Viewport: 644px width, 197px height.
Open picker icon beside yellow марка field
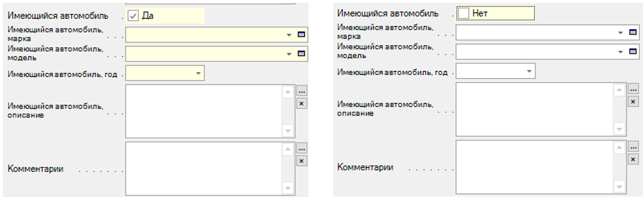click(302, 34)
